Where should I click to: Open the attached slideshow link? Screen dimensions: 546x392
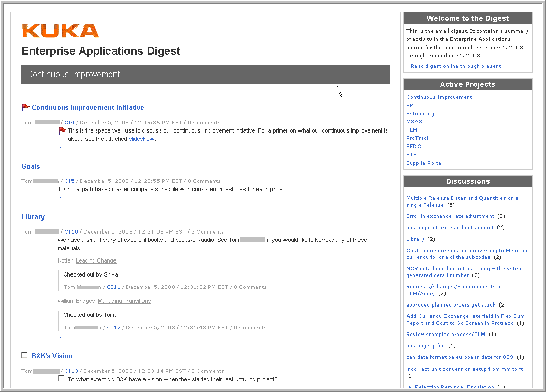[141, 139]
